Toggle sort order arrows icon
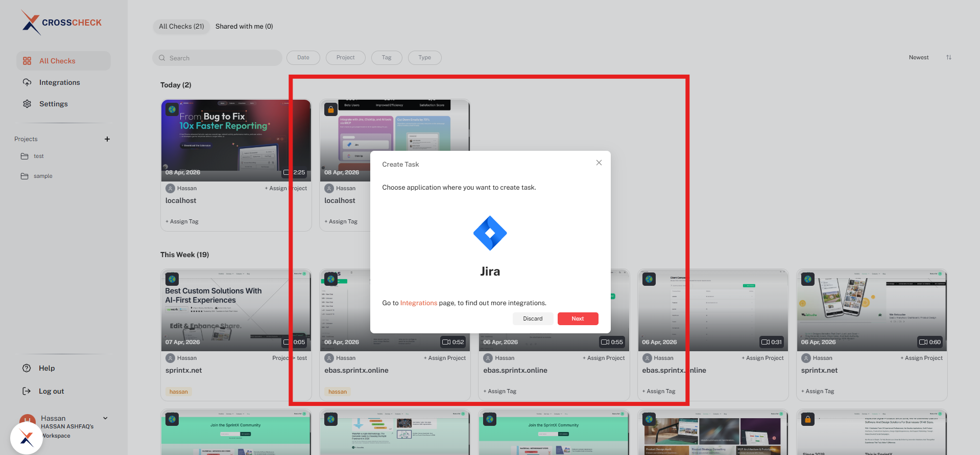 948,57
